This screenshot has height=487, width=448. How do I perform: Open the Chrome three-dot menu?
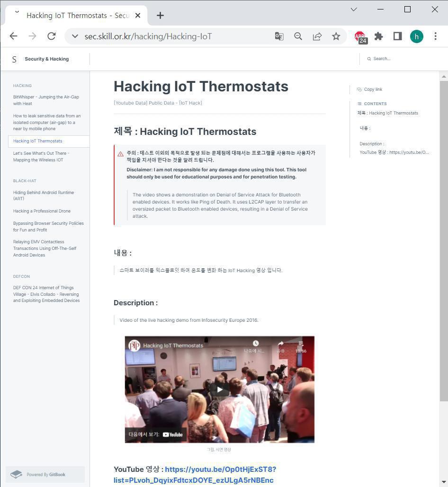tap(435, 36)
